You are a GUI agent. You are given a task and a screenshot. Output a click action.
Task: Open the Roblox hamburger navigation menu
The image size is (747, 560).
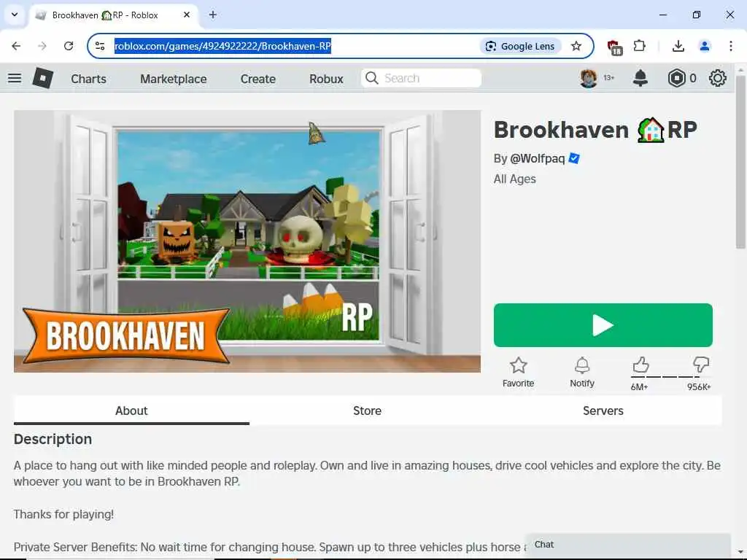coord(15,78)
